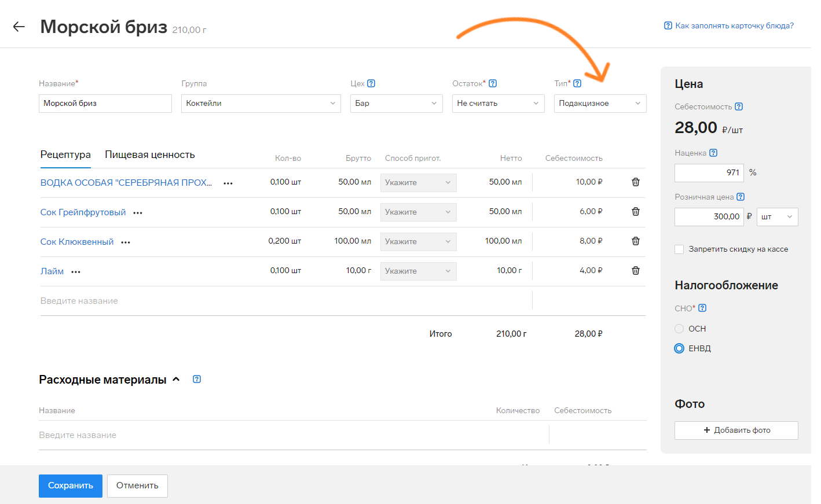
Task: Click the Введите название field under Расходные материалы
Action: click(294, 435)
